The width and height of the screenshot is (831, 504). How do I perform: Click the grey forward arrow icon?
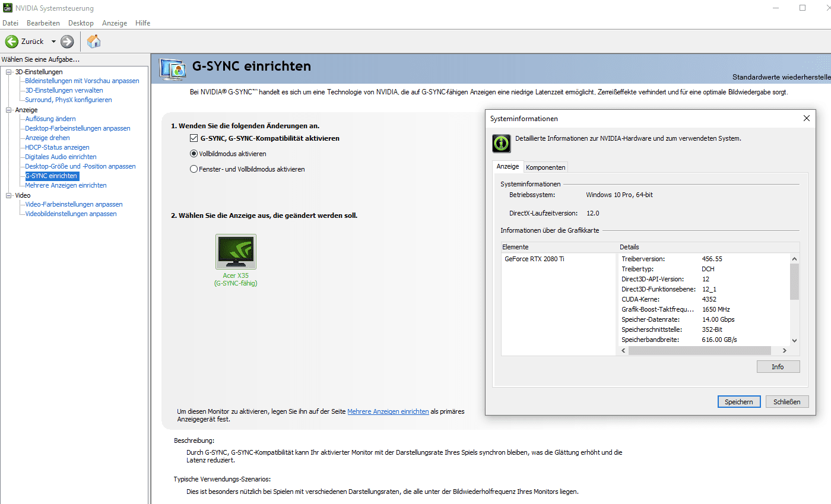coord(67,42)
